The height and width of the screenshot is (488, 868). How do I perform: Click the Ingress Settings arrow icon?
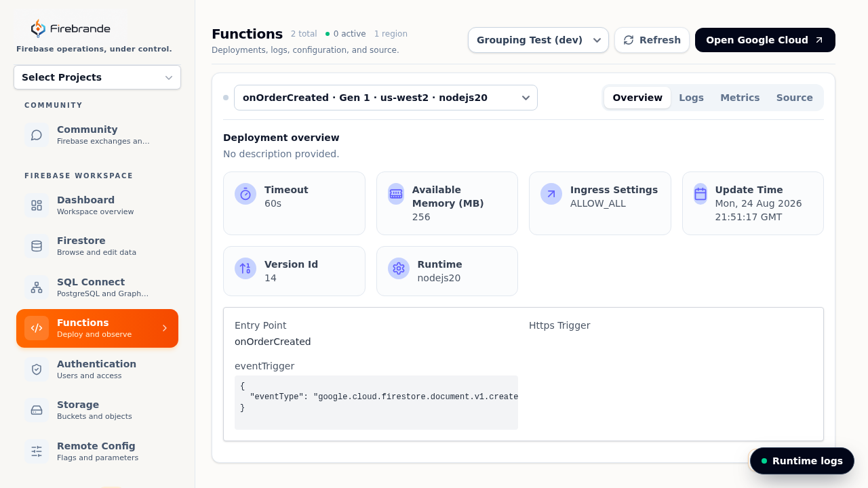(551, 194)
